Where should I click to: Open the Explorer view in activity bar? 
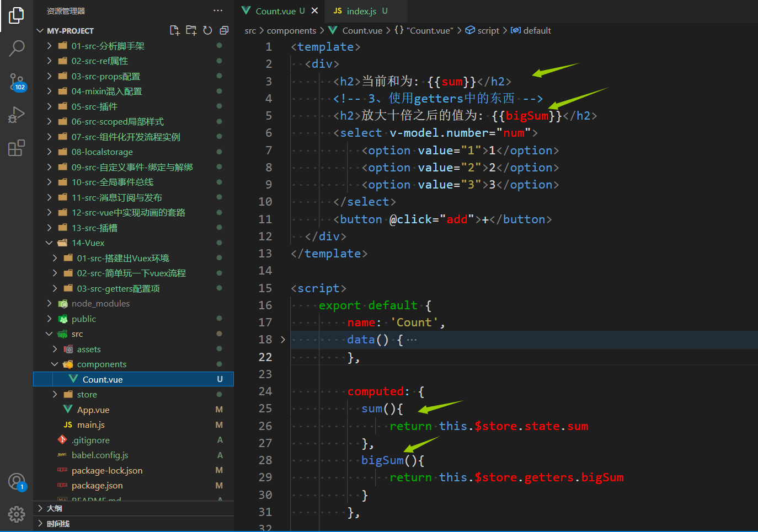(17, 15)
